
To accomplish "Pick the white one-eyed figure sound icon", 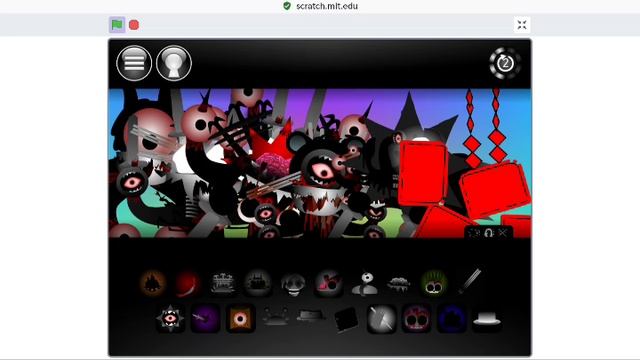I will 364,283.
